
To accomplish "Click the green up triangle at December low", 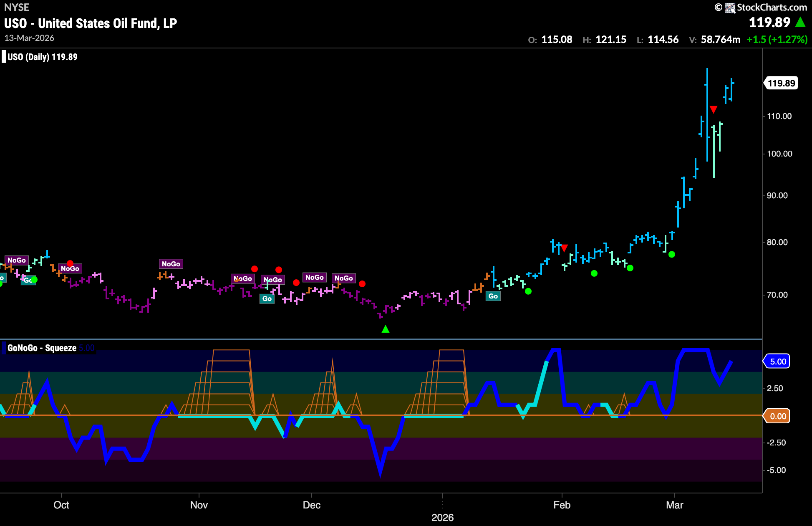I will [386, 329].
